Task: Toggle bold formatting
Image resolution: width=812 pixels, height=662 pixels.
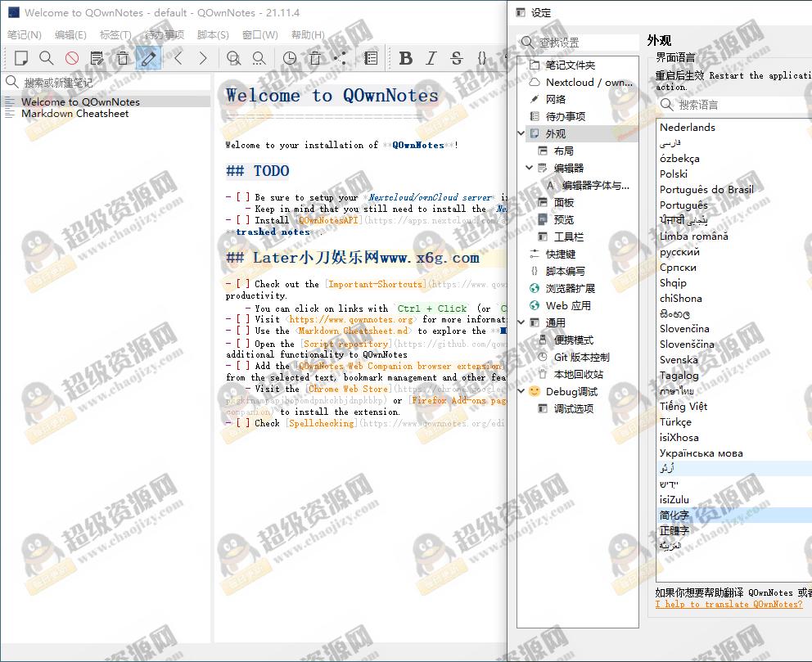Action: pyautogui.click(x=406, y=58)
